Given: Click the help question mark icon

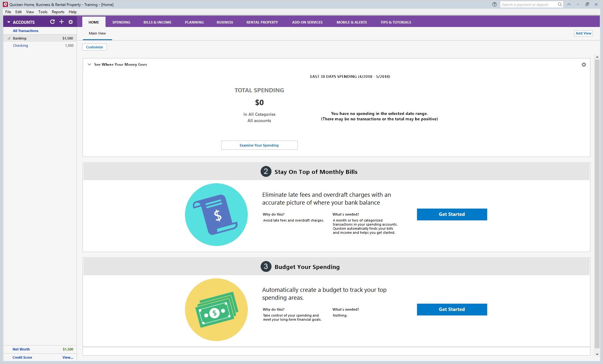Looking at the screenshot, I should coord(494,4).
